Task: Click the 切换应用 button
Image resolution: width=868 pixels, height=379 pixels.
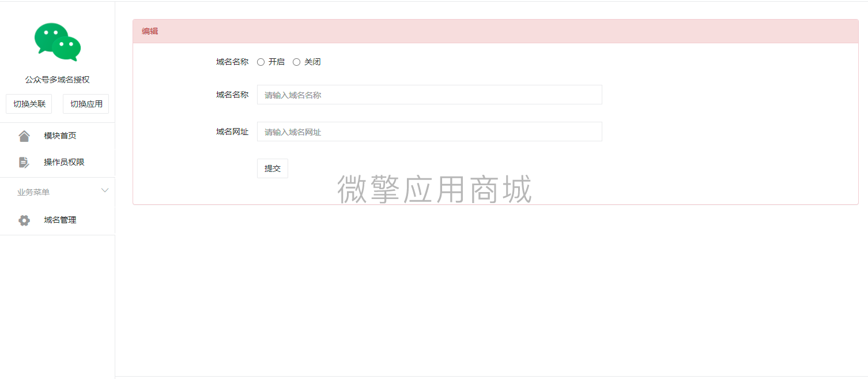Action: (x=86, y=104)
